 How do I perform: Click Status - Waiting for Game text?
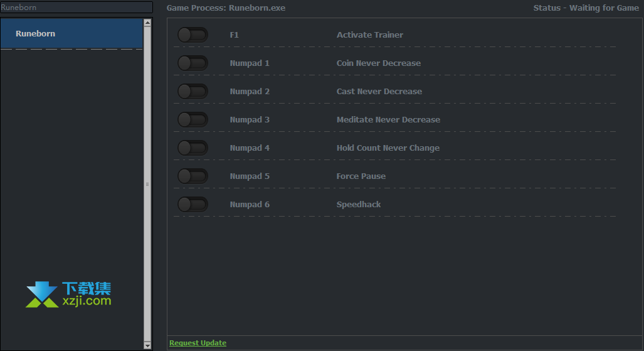pos(586,8)
